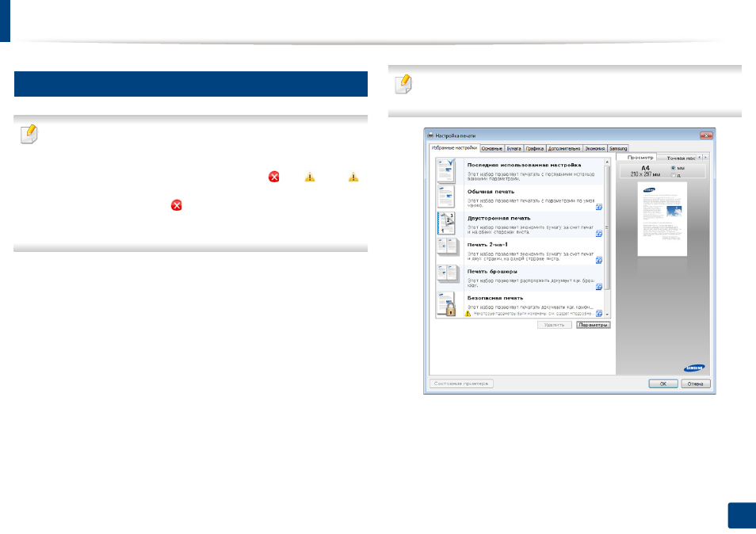Select the мм units radio button
The height and width of the screenshot is (534, 756).
(x=674, y=168)
